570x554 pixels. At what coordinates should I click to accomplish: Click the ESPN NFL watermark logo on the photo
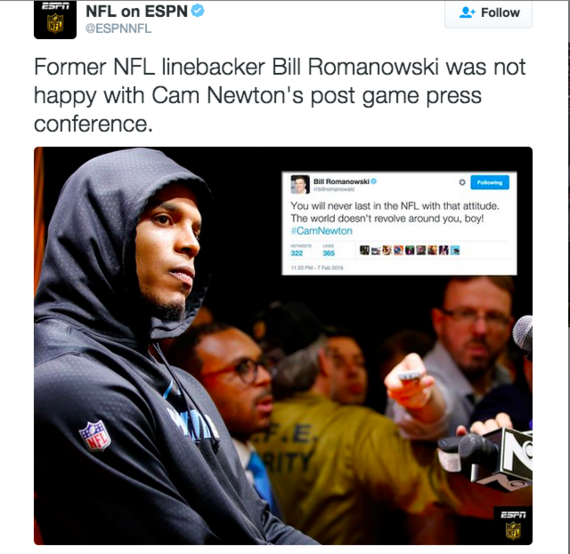(x=513, y=525)
